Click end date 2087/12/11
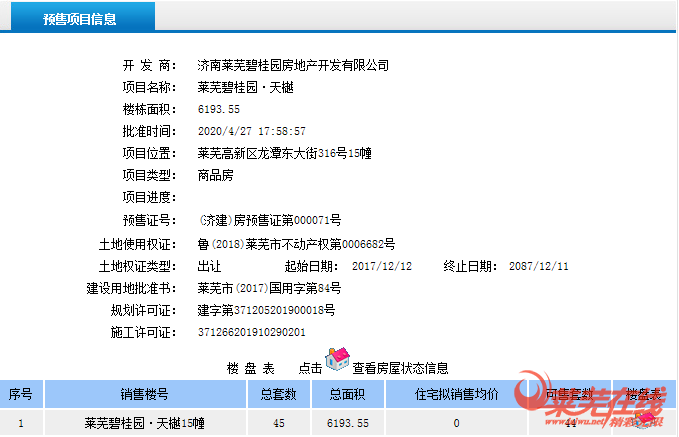Screen dimensions: 679x437 pyautogui.click(x=539, y=266)
